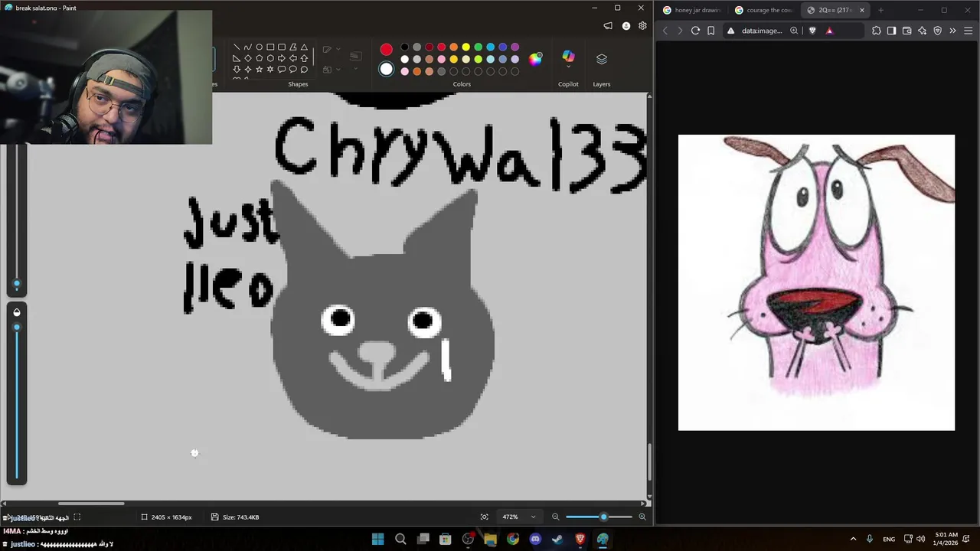
Task: Select the six-point star shape
Action: click(270, 70)
